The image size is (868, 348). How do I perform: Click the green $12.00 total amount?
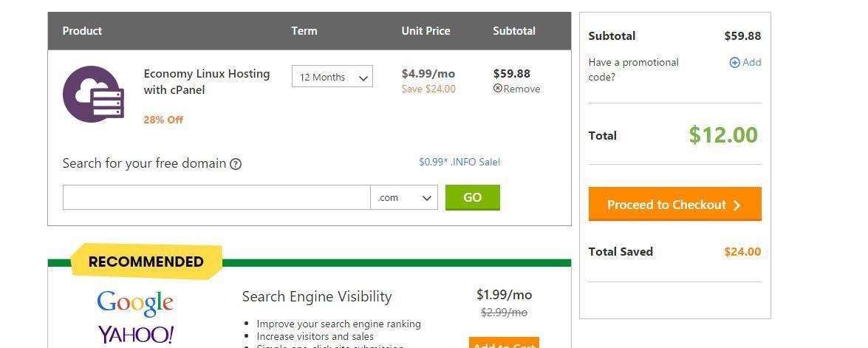(722, 135)
